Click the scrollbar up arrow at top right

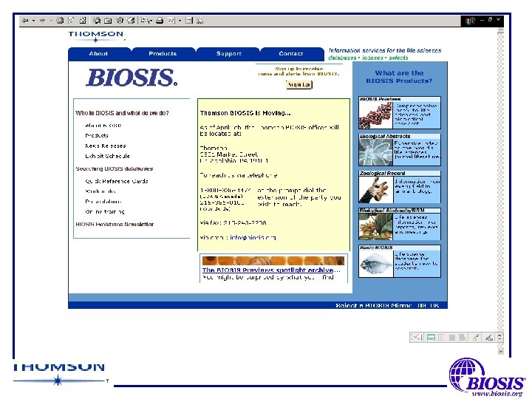(501, 30)
